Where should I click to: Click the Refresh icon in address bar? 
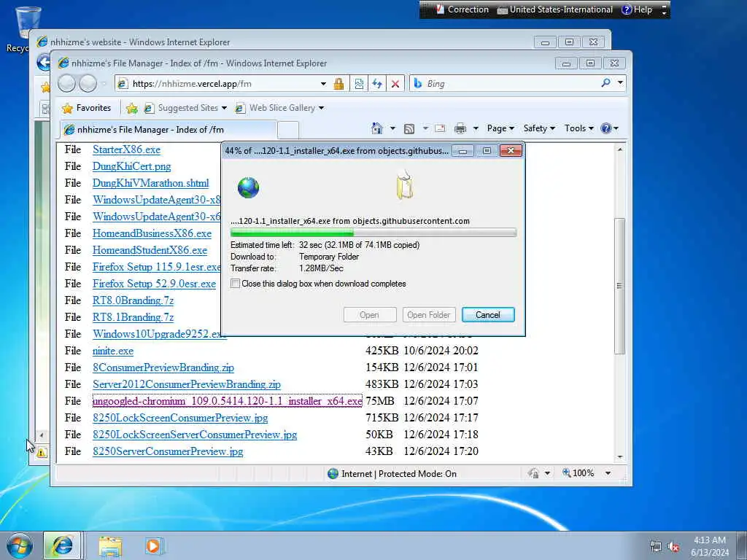click(377, 84)
